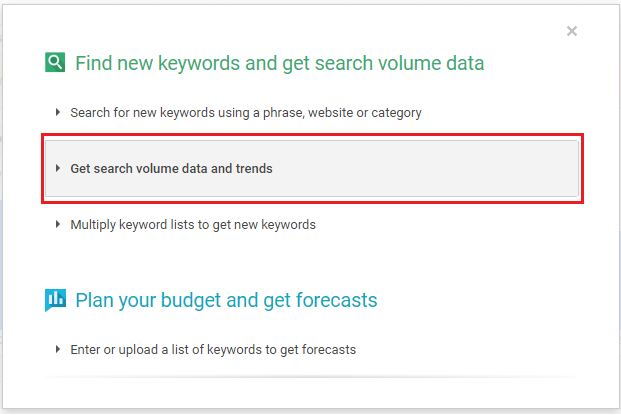Expand the arrow beside 'Enter or upload a list'

click(x=58, y=350)
